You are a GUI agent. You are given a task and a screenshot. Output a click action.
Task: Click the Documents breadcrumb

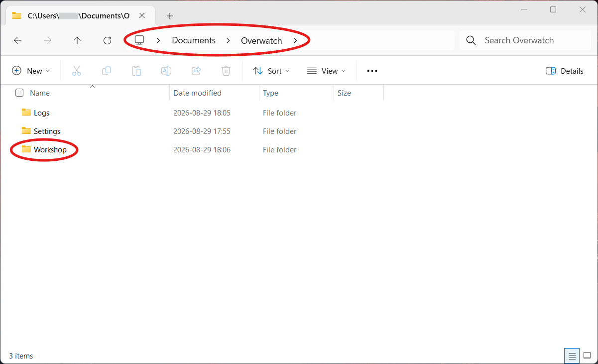coord(194,41)
